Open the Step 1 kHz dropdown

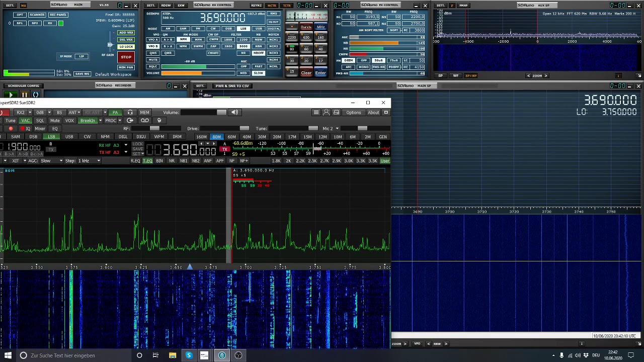click(x=89, y=161)
